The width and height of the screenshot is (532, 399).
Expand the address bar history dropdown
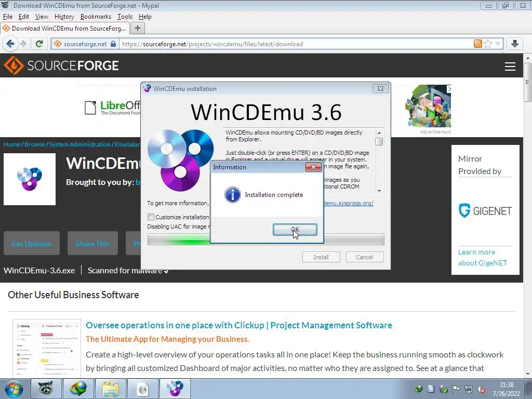point(498,44)
